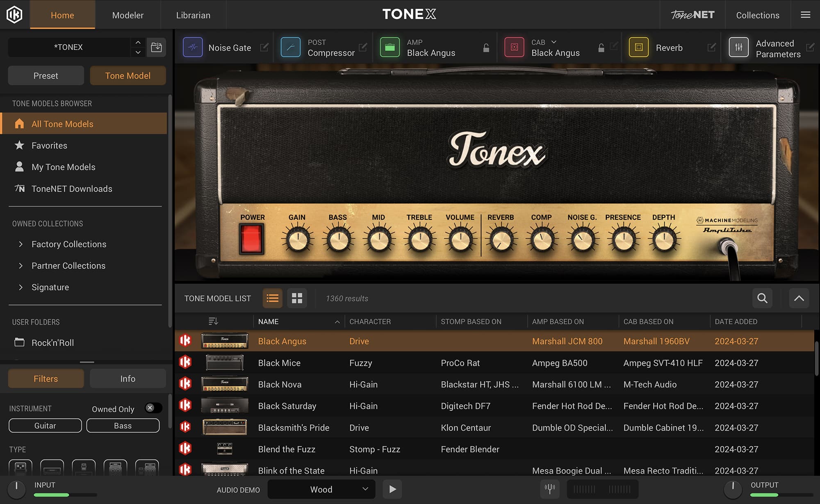Open the audio demo Wood selector
This screenshot has width=820, height=504.
[x=321, y=489]
